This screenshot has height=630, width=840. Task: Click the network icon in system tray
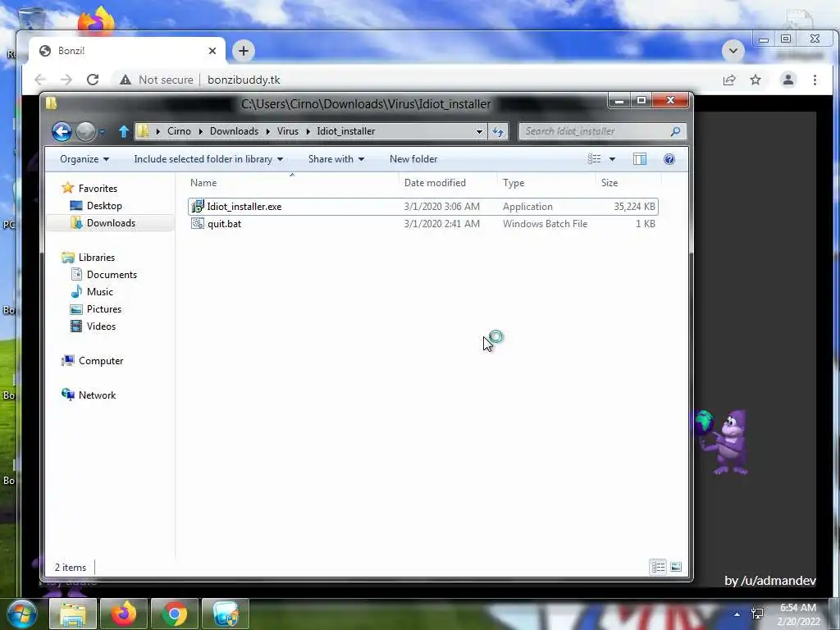757,614
